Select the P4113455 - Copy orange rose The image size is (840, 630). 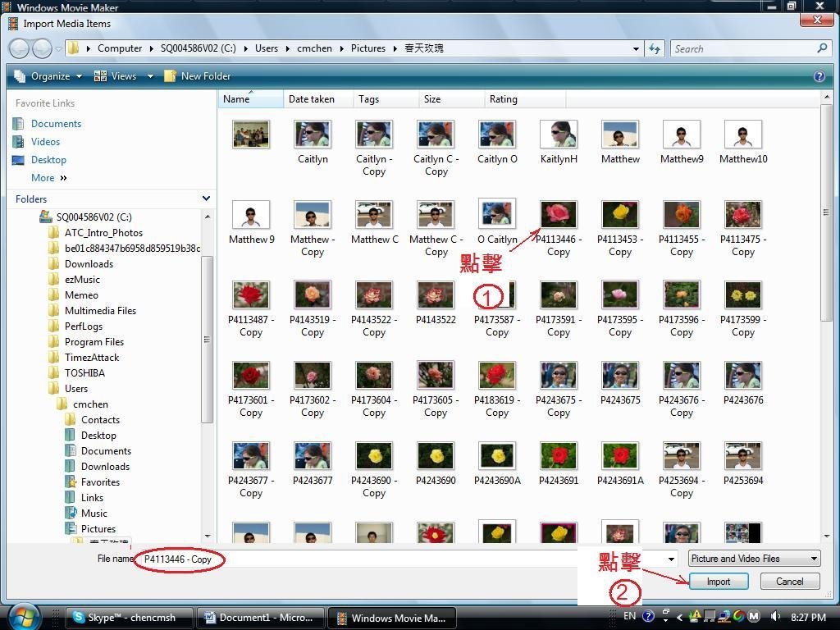point(682,216)
